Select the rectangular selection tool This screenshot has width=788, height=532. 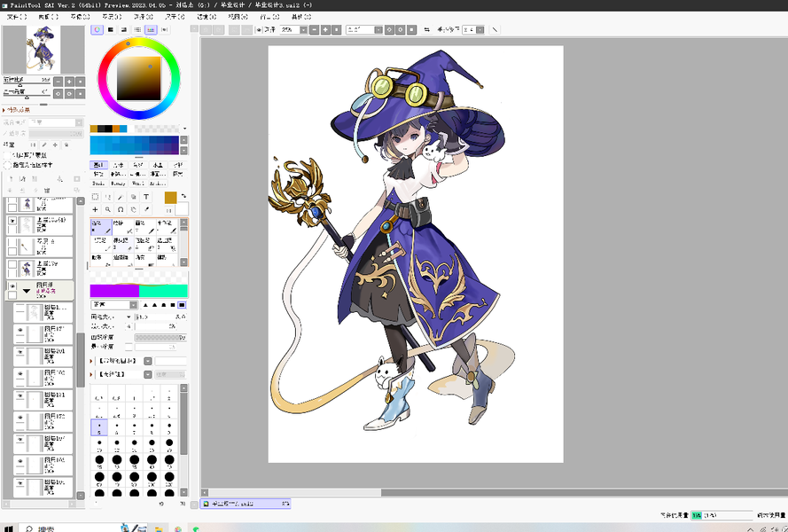pos(95,197)
